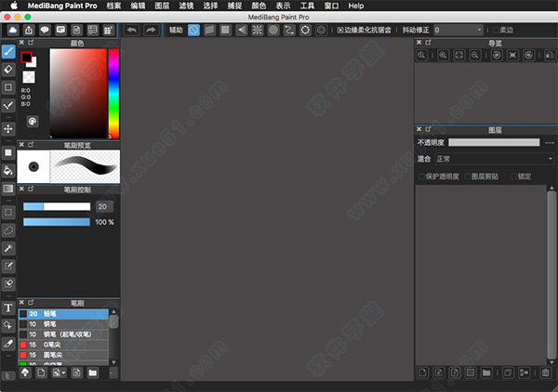Add new layer at layers panel bottom

coord(423,372)
